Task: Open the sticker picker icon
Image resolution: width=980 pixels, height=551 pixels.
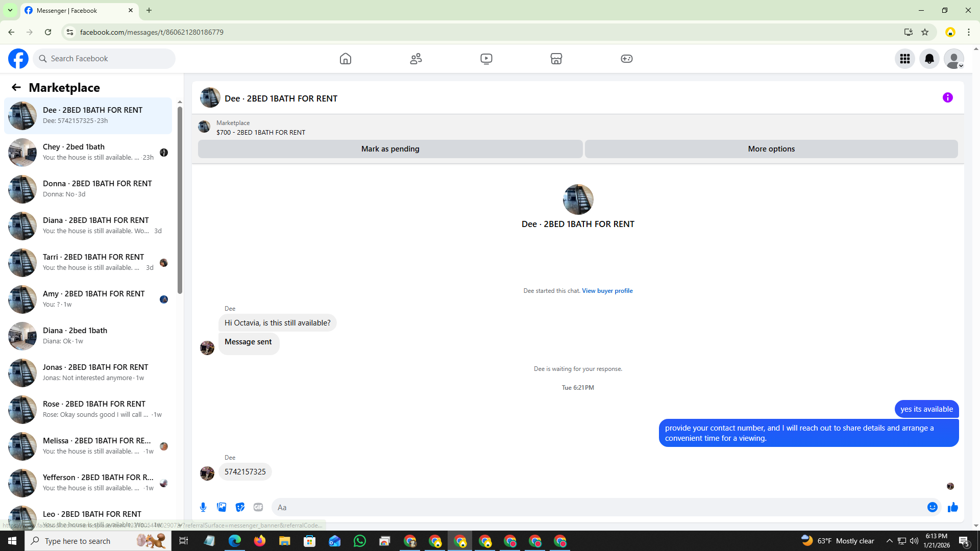Action: click(240, 507)
